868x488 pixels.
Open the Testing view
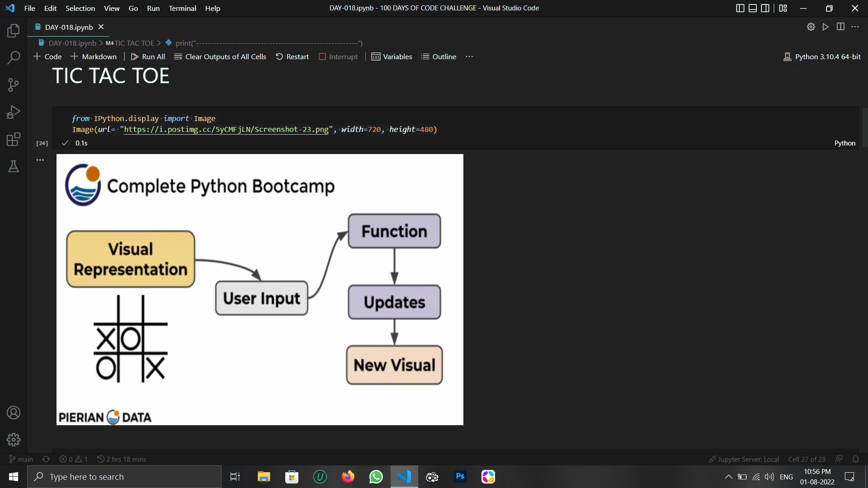click(x=14, y=166)
